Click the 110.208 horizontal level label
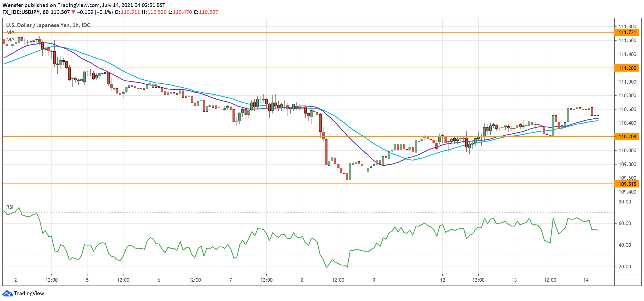 627,137
